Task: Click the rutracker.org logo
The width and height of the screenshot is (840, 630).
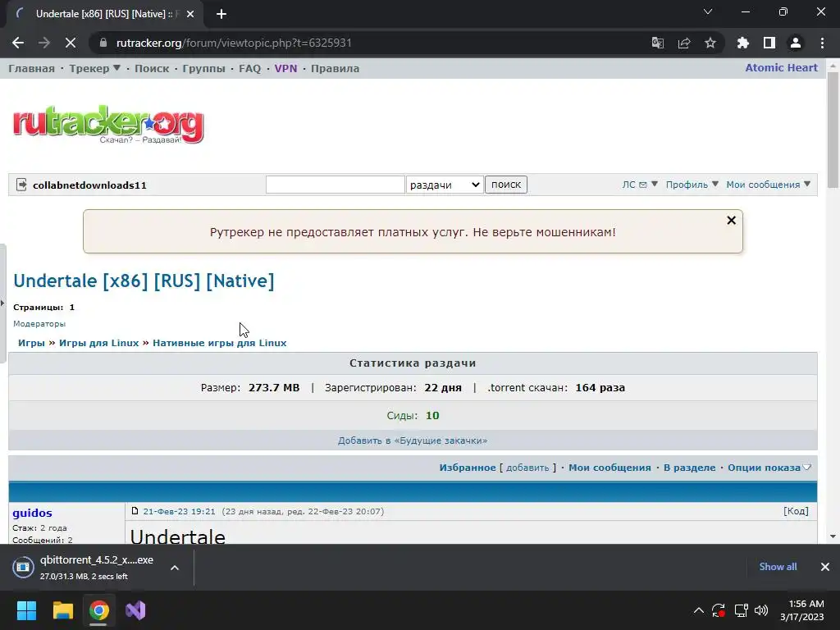Action: coord(108,125)
